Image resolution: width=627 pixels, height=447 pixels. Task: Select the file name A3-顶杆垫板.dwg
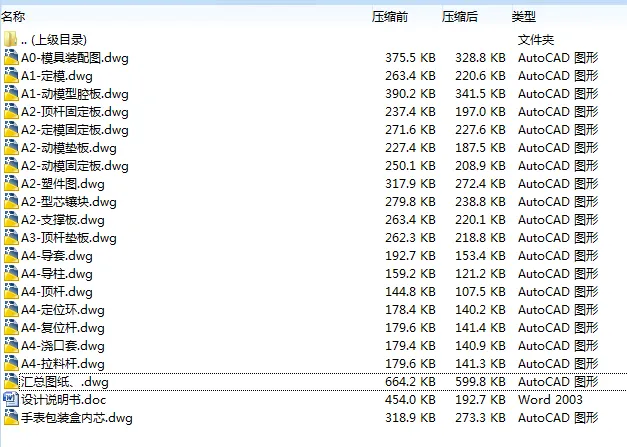(x=69, y=238)
